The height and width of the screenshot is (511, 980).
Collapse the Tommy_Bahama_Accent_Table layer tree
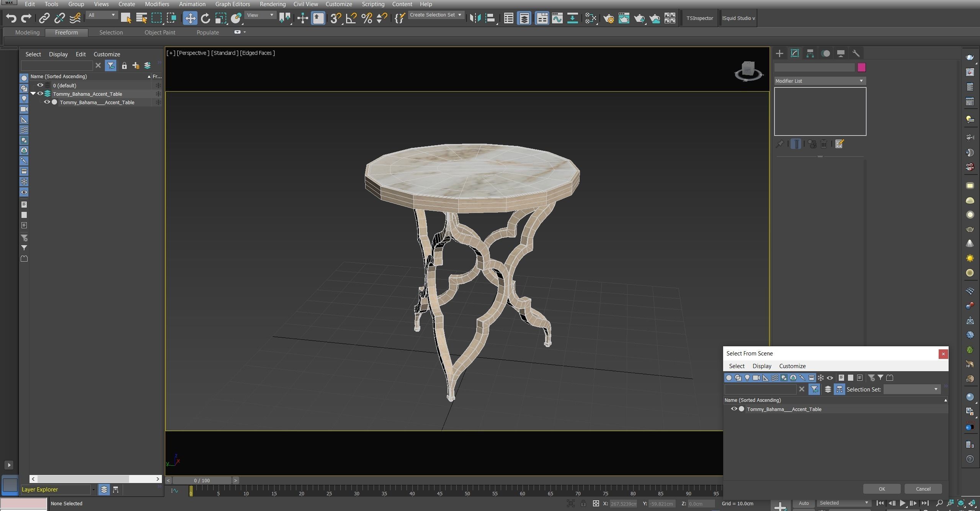[33, 93]
